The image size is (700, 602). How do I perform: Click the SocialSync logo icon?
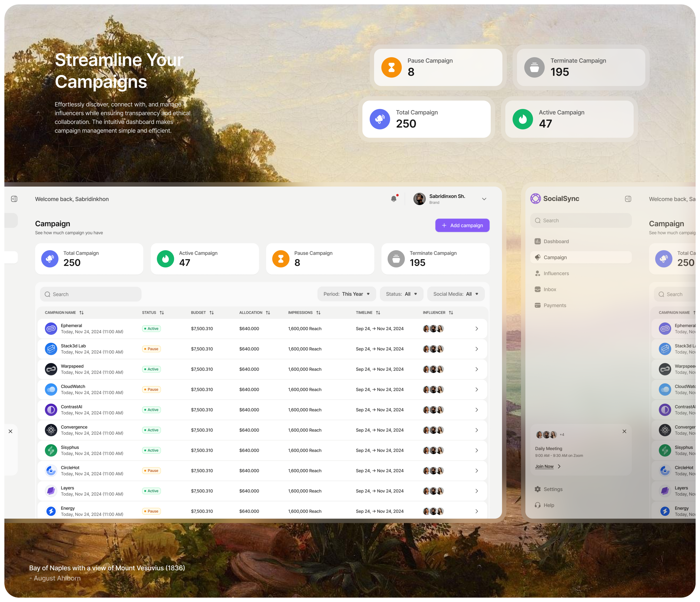coord(535,199)
